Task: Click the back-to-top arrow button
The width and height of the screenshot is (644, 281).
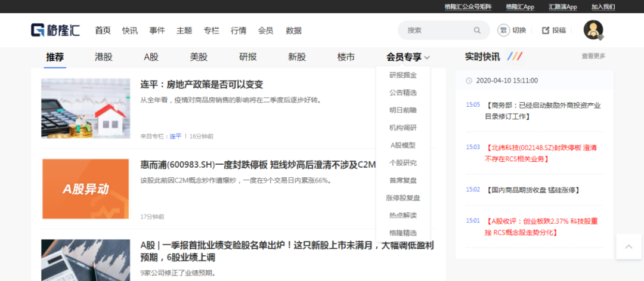Action: tap(629, 246)
